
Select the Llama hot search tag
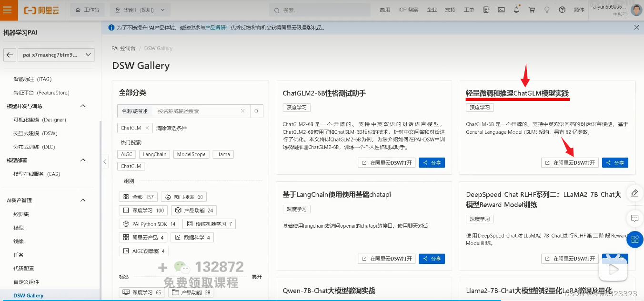[223, 154]
